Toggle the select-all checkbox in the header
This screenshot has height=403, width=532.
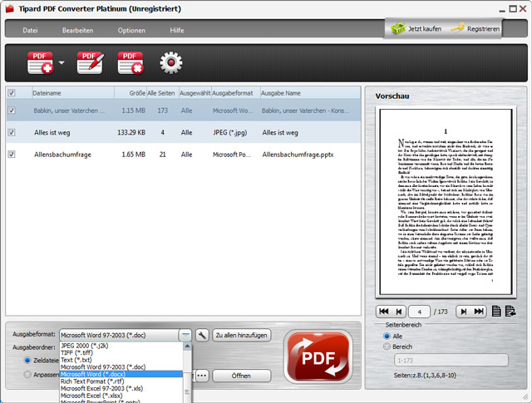tap(12, 92)
